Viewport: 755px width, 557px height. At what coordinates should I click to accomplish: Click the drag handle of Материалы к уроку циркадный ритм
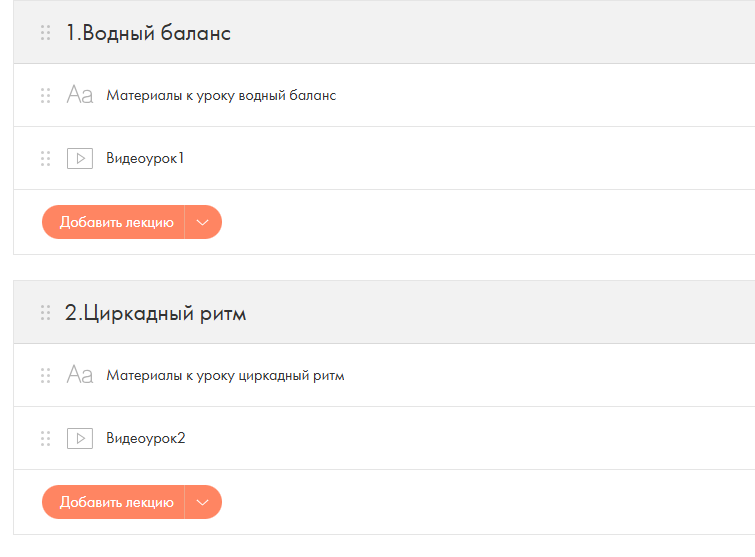45,376
